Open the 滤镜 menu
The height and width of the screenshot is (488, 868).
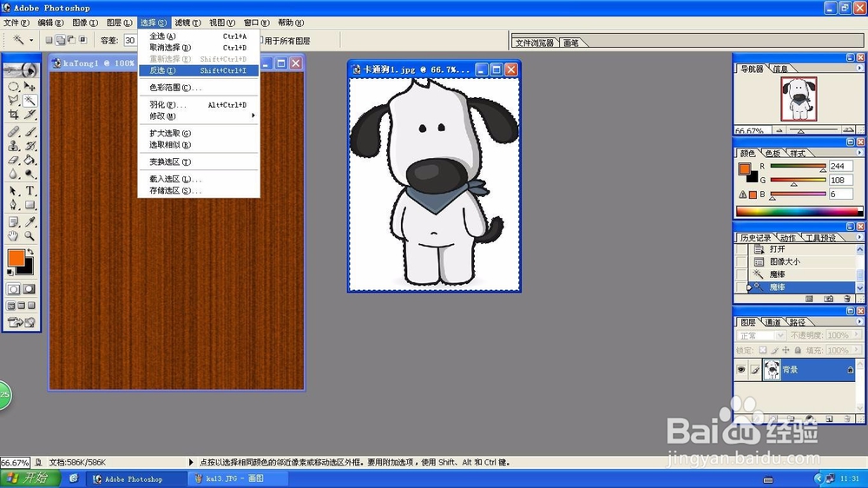pyautogui.click(x=187, y=23)
